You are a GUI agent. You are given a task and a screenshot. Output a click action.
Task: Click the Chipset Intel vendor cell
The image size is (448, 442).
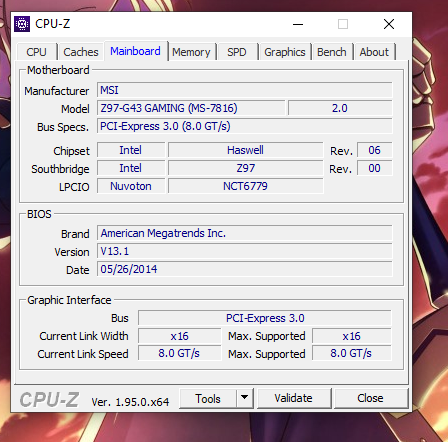pyautogui.click(x=131, y=150)
